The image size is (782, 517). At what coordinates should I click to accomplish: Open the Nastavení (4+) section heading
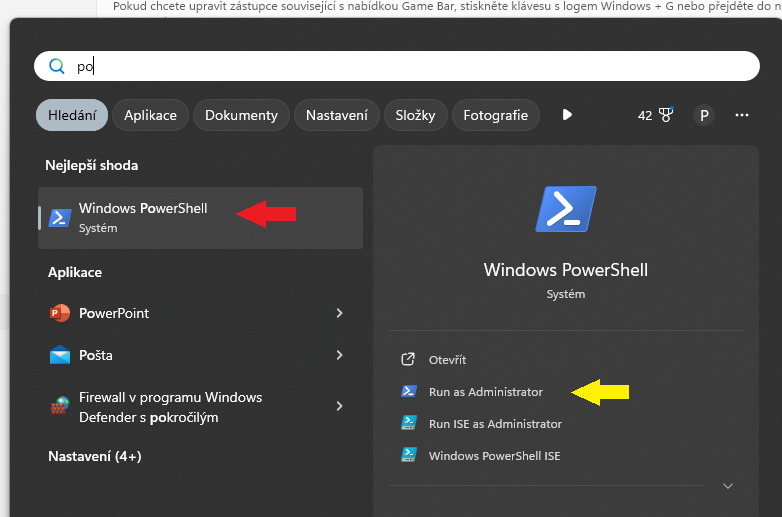pyautogui.click(x=95, y=456)
